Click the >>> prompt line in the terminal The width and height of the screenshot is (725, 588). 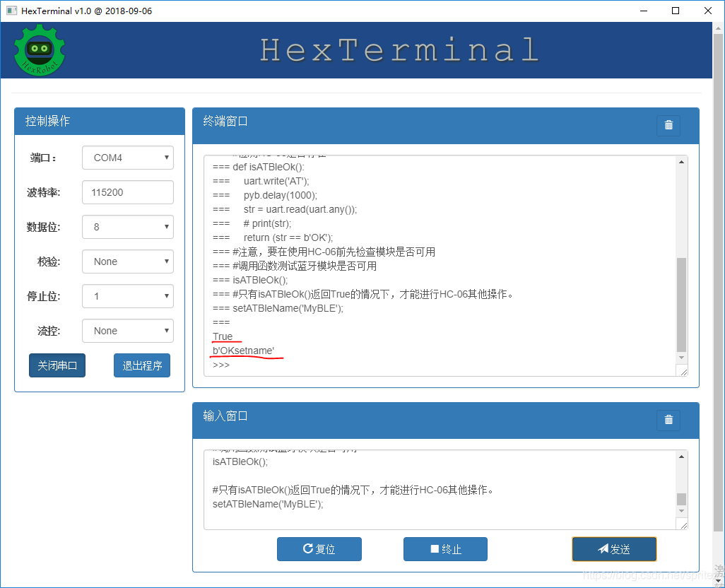coord(221,365)
